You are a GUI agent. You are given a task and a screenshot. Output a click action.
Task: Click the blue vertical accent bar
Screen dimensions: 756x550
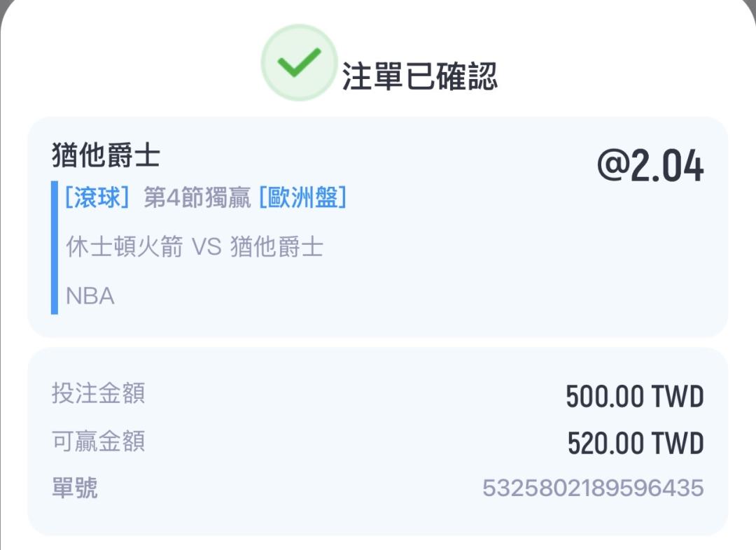coord(55,247)
